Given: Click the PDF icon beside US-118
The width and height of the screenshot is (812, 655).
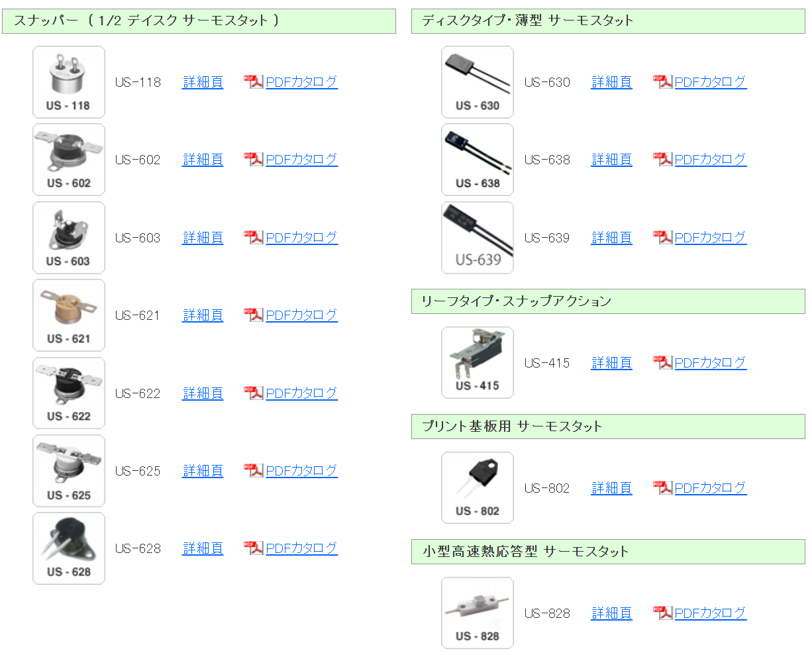Looking at the screenshot, I should (254, 82).
